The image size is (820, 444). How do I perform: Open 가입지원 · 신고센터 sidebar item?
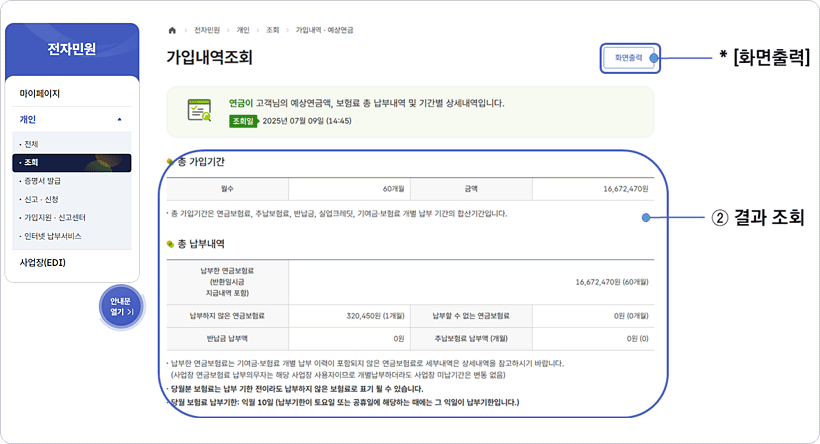54,218
